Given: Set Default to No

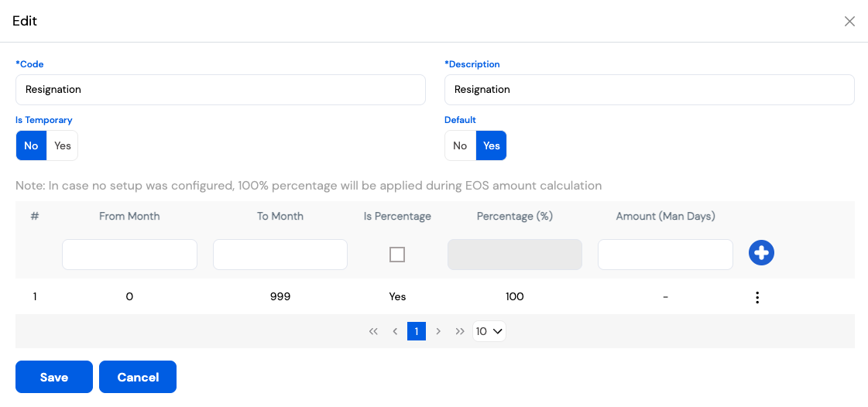Looking at the screenshot, I should tap(460, 145).
